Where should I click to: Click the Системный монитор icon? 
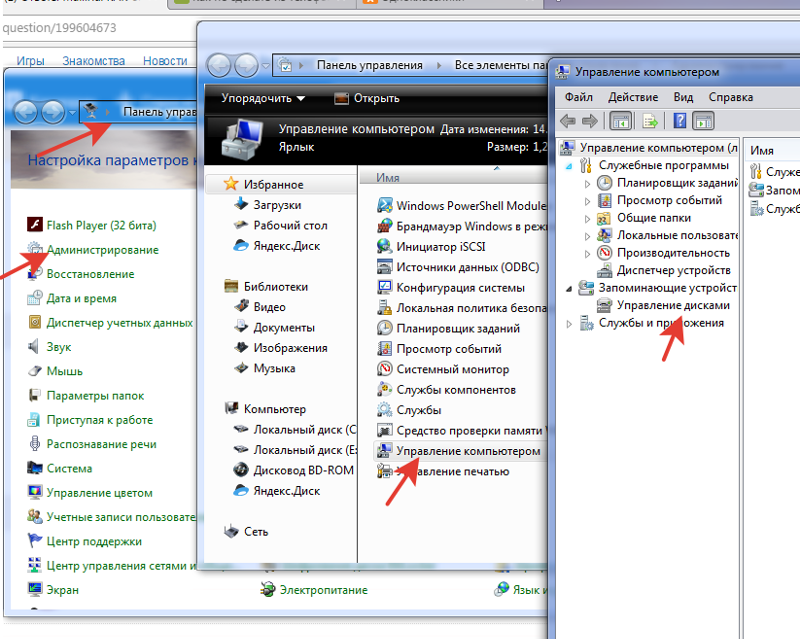coord(385,370)
